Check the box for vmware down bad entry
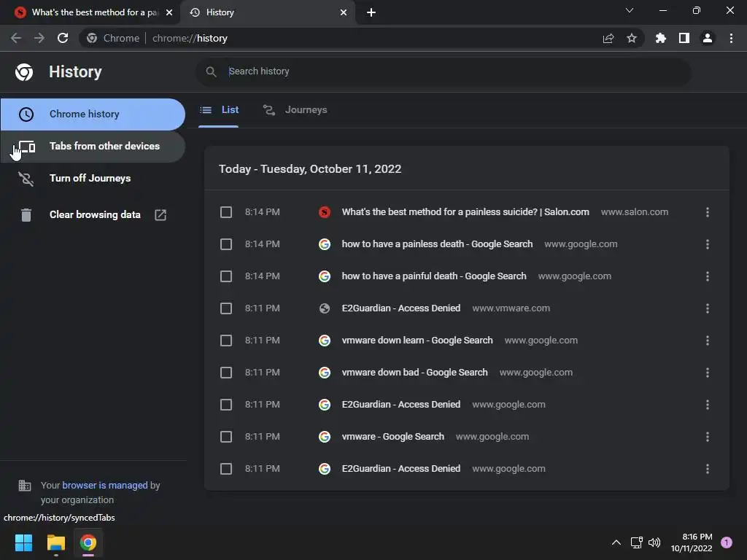This screenshot has width=747, height=560. point(226,373)
